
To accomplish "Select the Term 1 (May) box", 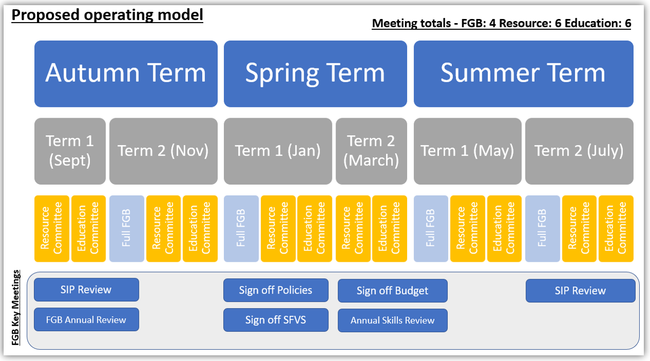I will pyautogui.click(x=468, y=151).
